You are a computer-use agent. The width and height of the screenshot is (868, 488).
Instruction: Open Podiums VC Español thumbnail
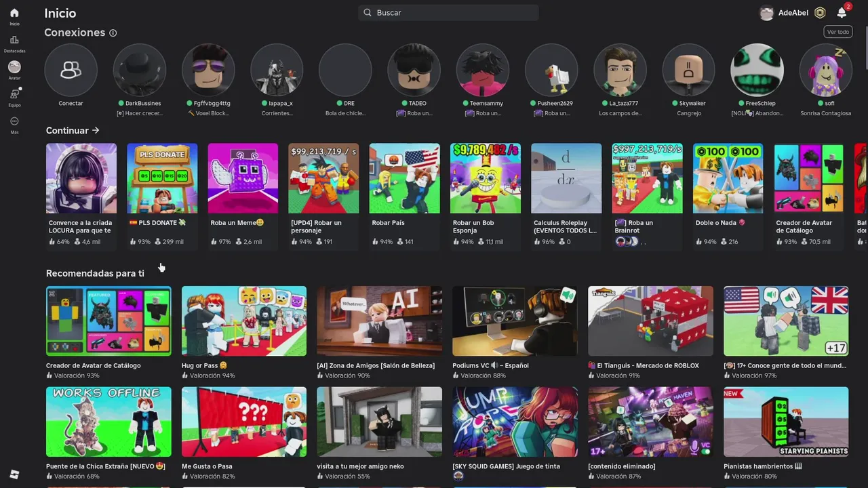515,321
